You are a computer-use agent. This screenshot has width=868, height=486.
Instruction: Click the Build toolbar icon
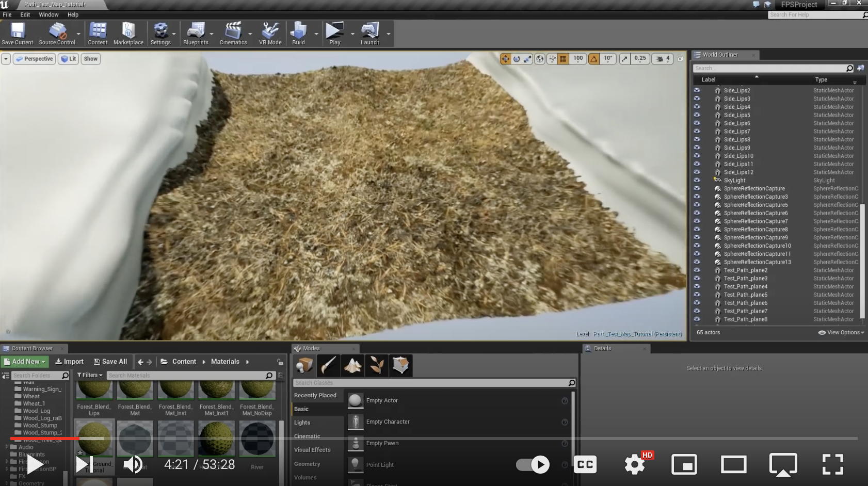click(x=298, y=34)
